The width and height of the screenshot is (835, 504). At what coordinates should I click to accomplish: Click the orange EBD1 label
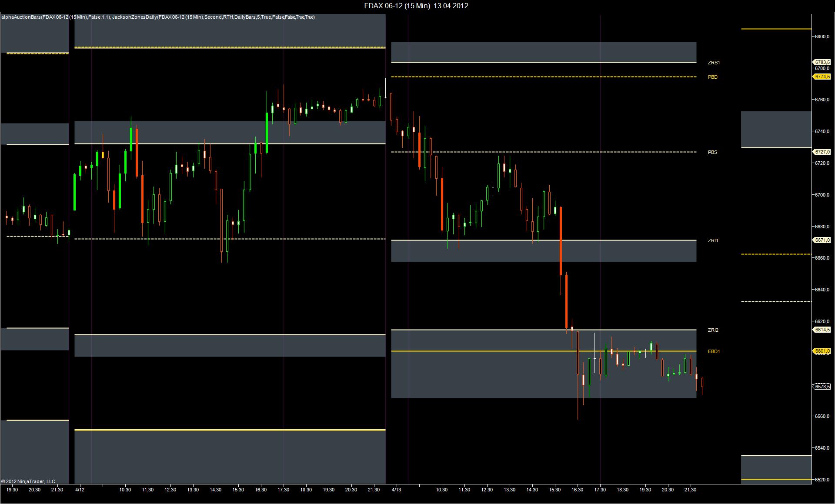pos(714,351)
